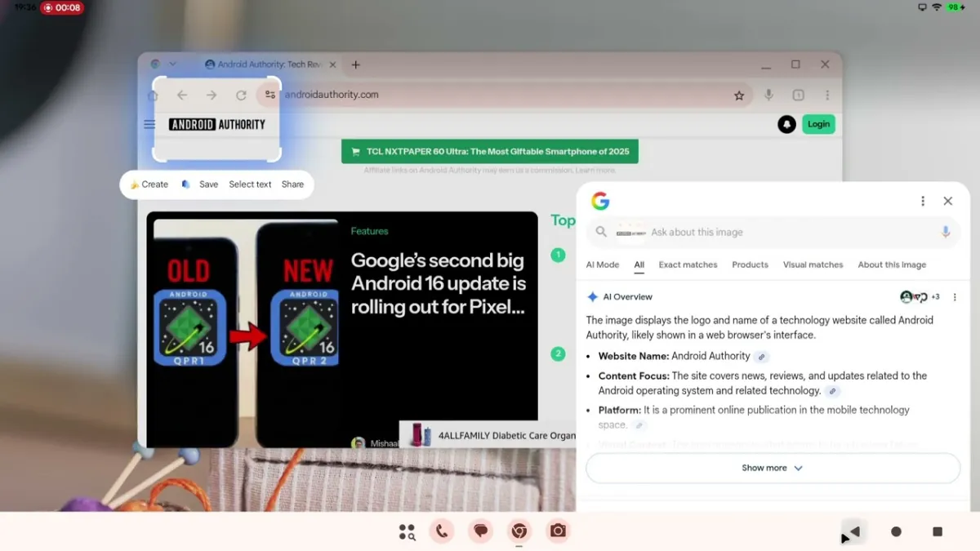Open AI Overview three-dot options menu

955,297
